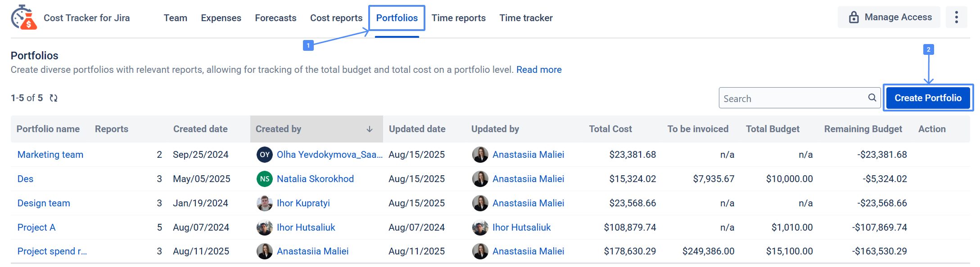Open the Marketing team portfolio
Viewport: 980px width, 267px height.
pyautogui.click(x=50, y=155)
